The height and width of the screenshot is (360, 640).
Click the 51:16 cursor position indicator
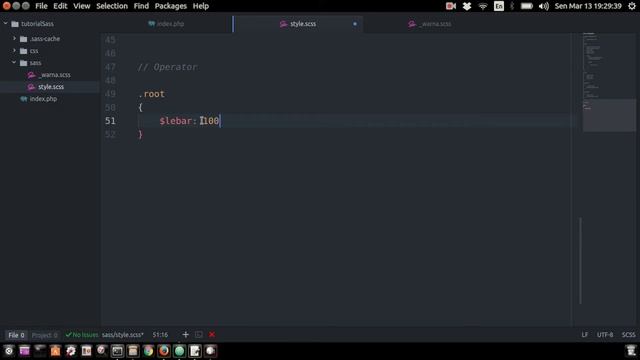[x=160, y=335]
